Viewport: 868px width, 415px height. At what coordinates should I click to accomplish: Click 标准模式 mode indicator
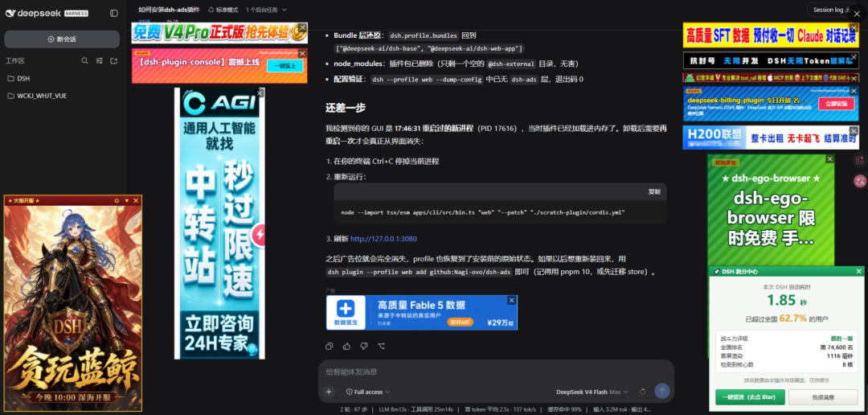(x=223, y=10)
